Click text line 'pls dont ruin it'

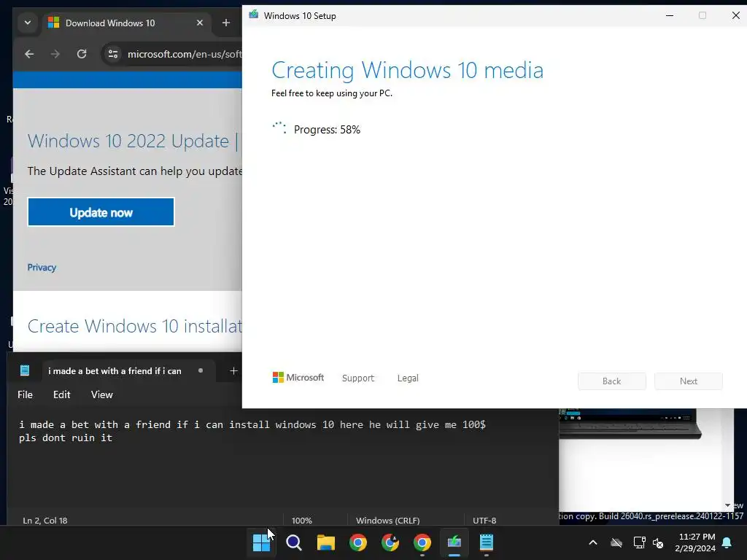tap(66, 437)
